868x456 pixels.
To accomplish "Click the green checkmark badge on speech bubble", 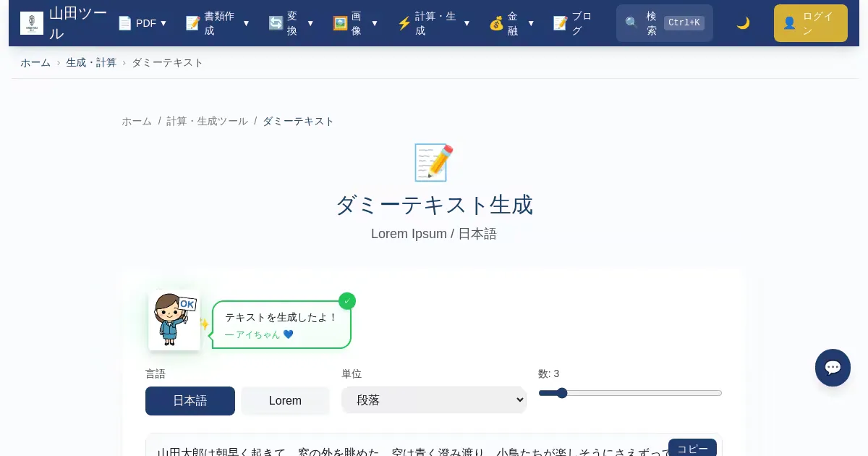I will [347, 301].
